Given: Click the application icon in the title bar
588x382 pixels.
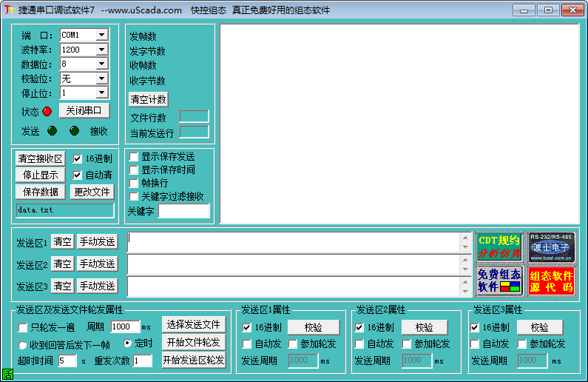Looking at the screenshot, I should point(9,10).
